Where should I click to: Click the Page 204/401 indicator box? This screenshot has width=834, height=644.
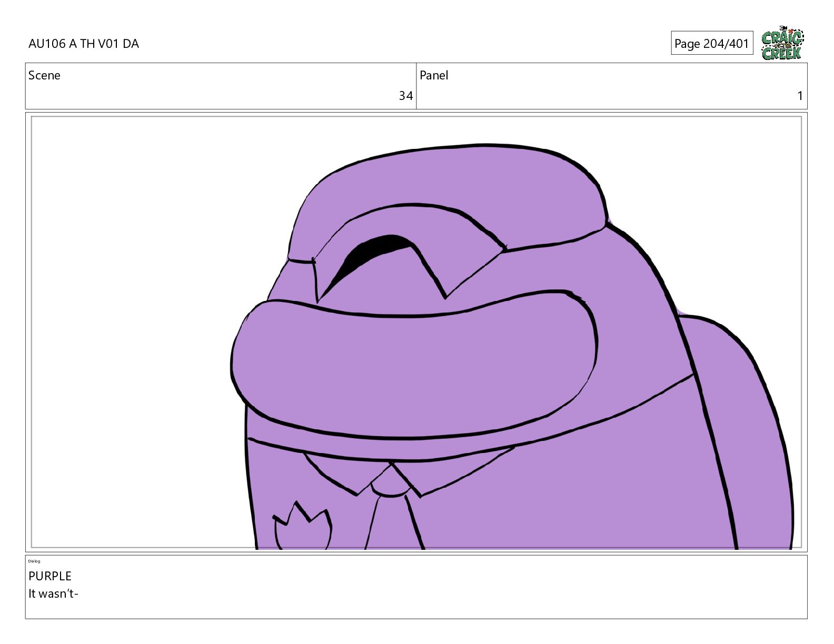point(712,43)
